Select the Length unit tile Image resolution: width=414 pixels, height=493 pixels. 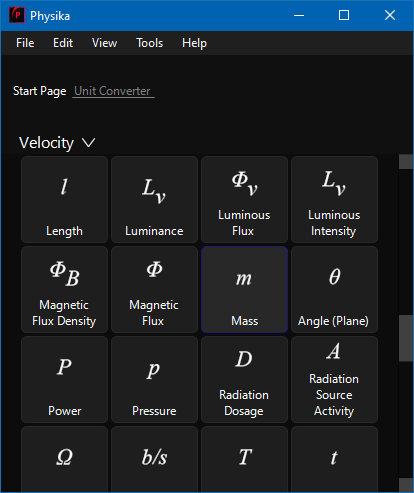(64, 199)
